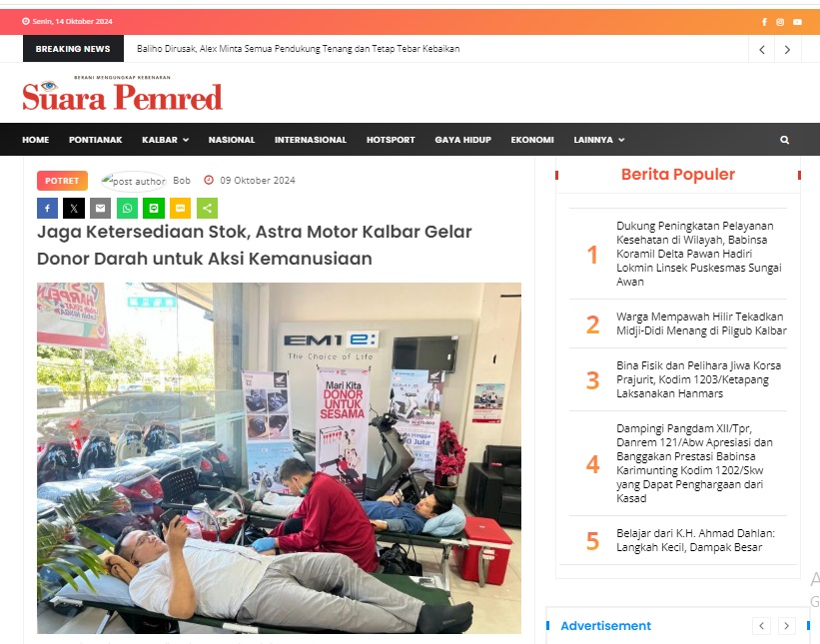
Task: Show next breaking news headline
Action: [x=787, y=50]
